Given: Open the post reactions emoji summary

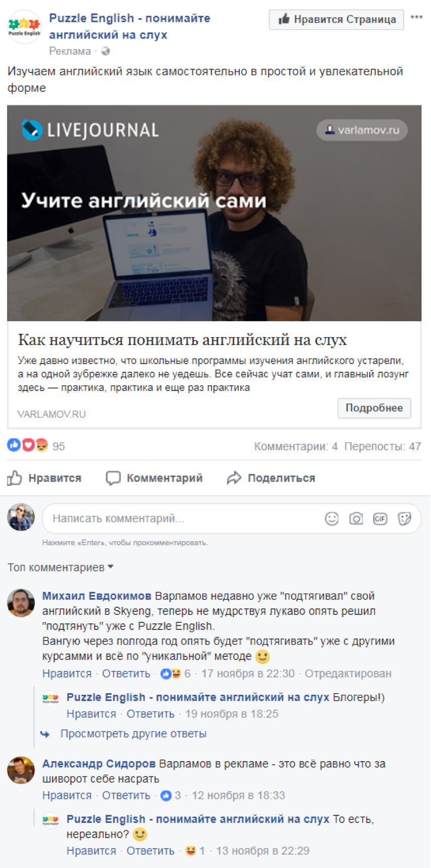Looking at the screenshot, I should click(x=28, y=446).
